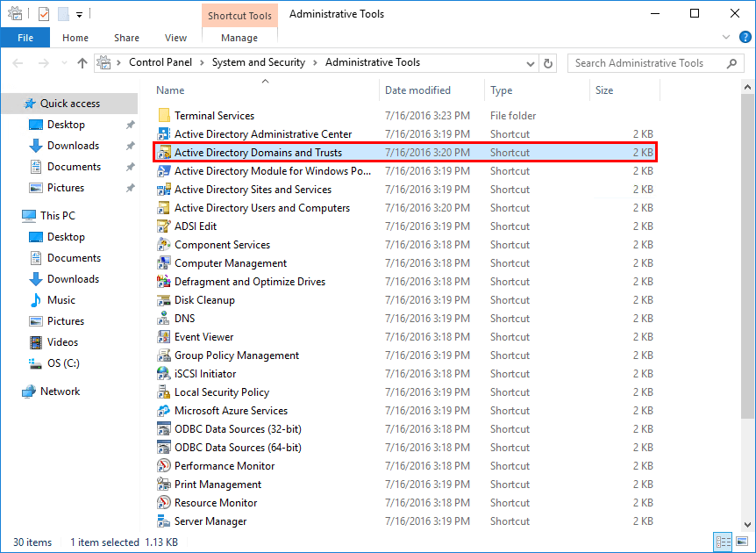756x553 pixels.
Task: Click the Group Policy Management icon
Action: point(164,355)
